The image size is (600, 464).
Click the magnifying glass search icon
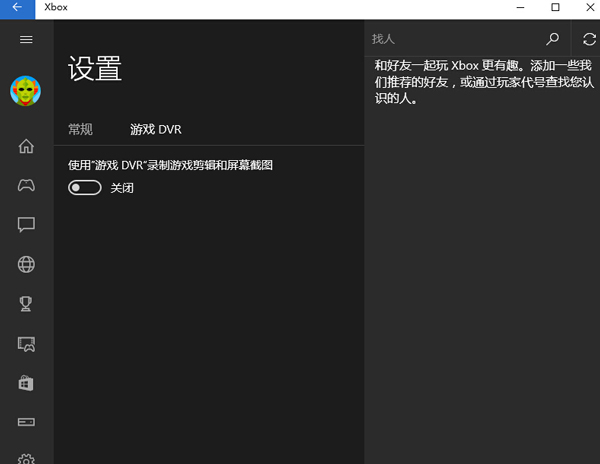(x=553, y=39)
